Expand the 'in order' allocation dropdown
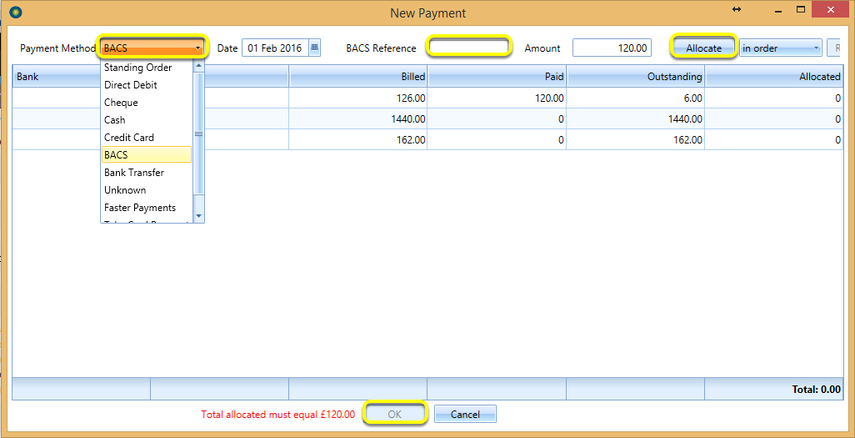Screen dimensions: 855x438 (780, 48)
